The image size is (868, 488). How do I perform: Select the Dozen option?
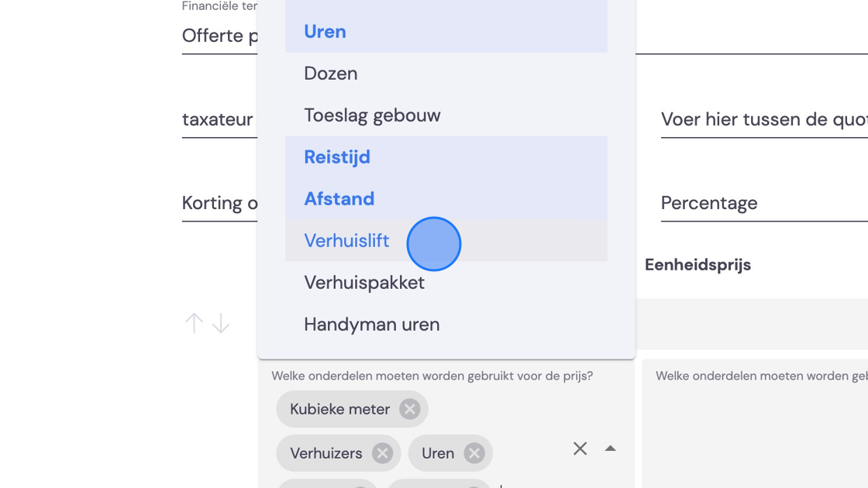click(446, 74)
